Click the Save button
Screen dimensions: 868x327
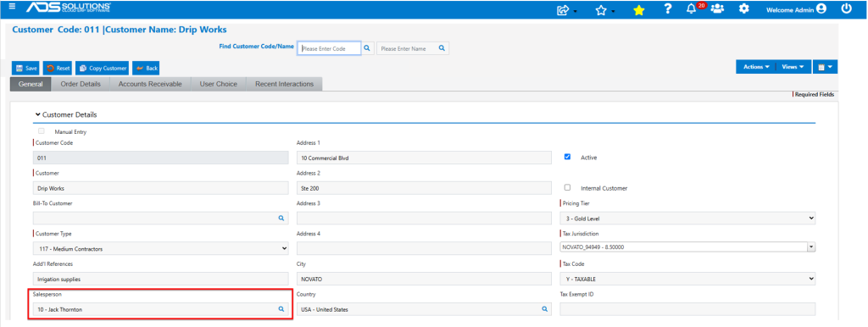coord(25,68)
